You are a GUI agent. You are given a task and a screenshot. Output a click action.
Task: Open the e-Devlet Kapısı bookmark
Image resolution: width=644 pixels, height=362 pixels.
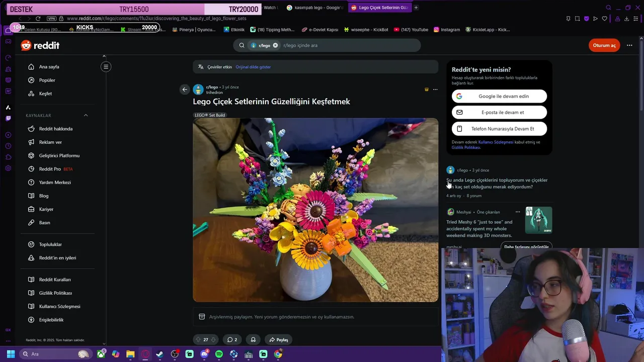320,30
